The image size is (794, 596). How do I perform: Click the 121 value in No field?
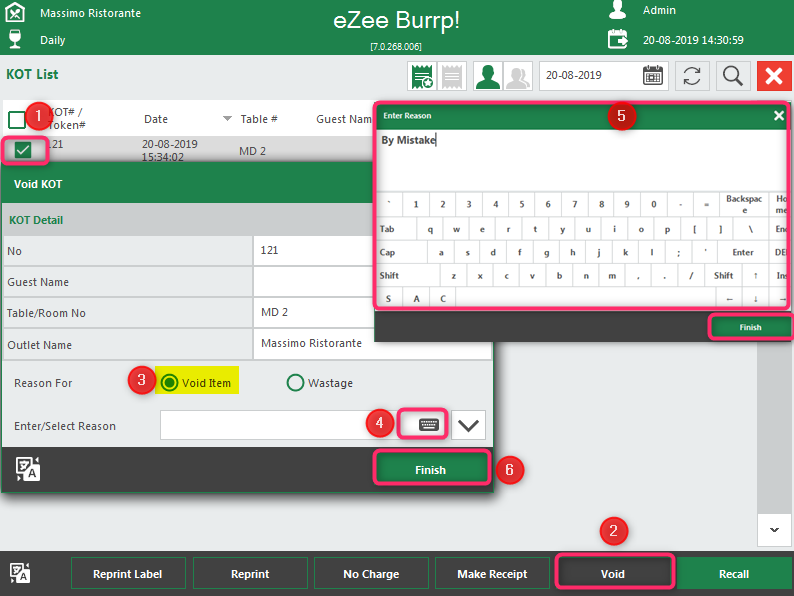(x=269, y=250)
